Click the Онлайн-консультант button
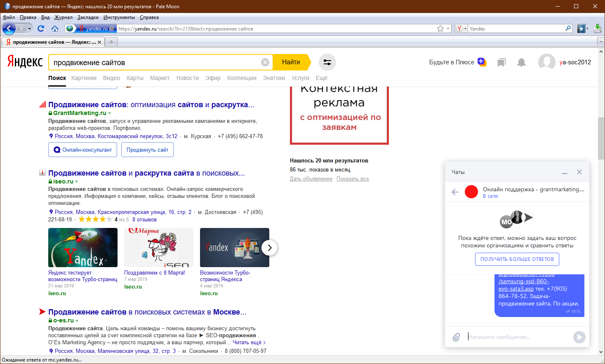 [83, 150]
